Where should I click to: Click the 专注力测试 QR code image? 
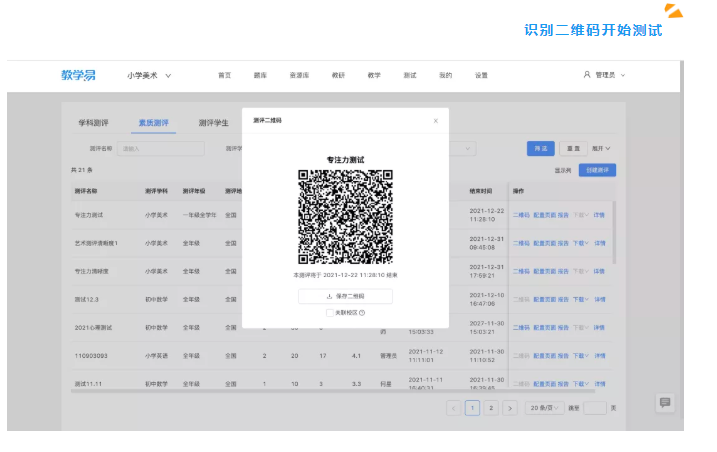[345, 217]
